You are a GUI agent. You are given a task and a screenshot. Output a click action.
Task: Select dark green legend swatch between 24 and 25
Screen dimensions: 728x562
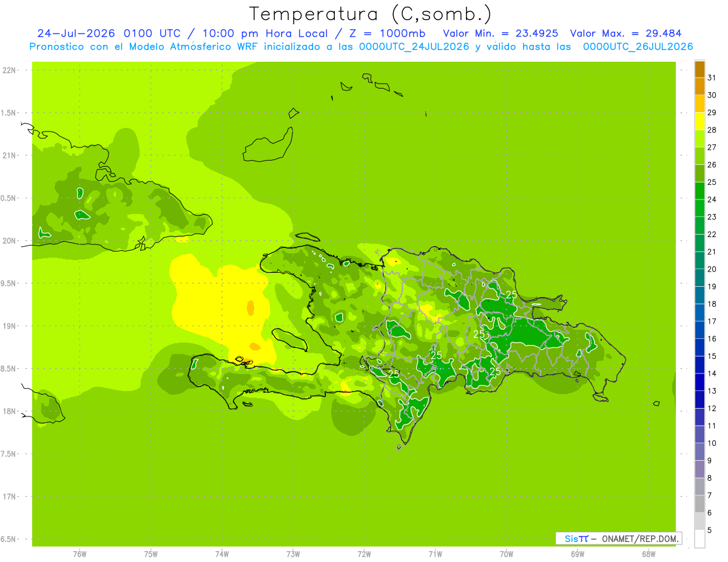coord(699,191)
